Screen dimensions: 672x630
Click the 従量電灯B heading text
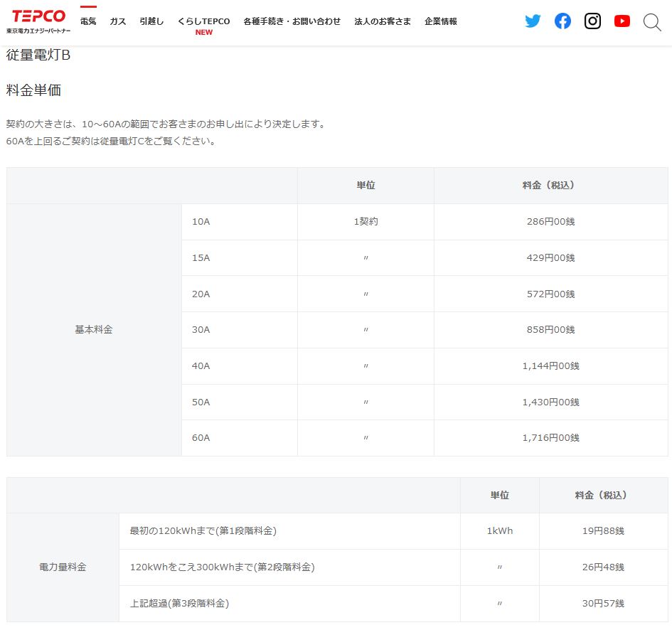(38, 55)
